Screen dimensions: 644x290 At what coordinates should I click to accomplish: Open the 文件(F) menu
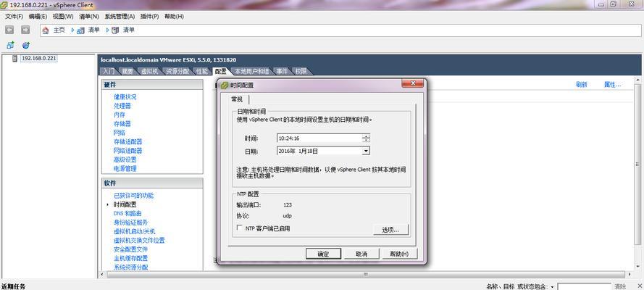[14, 17]
